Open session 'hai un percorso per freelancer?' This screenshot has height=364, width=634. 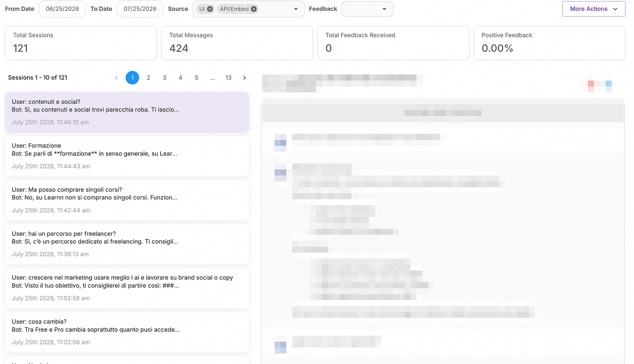click(127, 244)
